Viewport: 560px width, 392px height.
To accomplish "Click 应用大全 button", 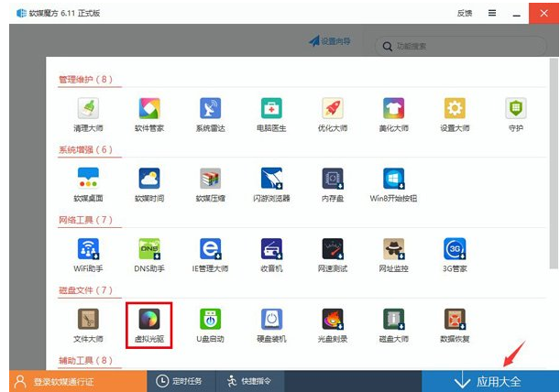I will pos(490,381).
